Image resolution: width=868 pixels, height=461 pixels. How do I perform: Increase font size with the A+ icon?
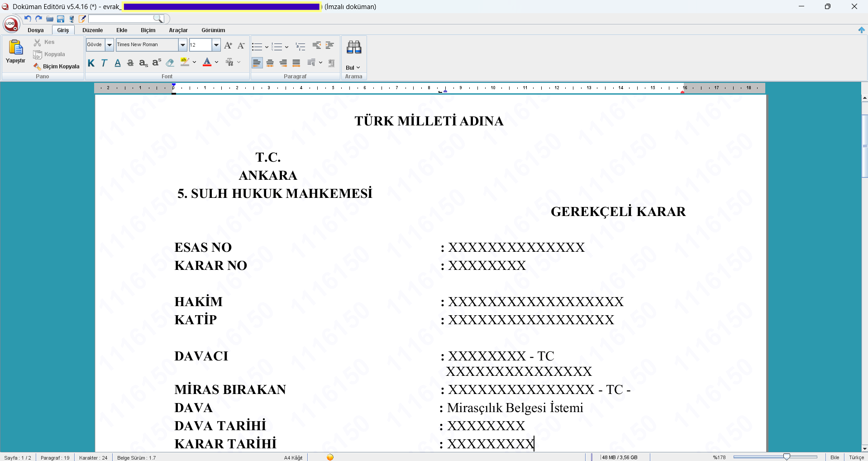(x=228, y=45)
